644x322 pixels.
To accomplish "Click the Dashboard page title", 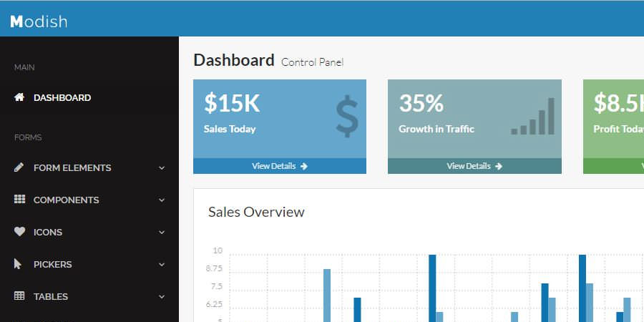I will [x=234, y=60].
